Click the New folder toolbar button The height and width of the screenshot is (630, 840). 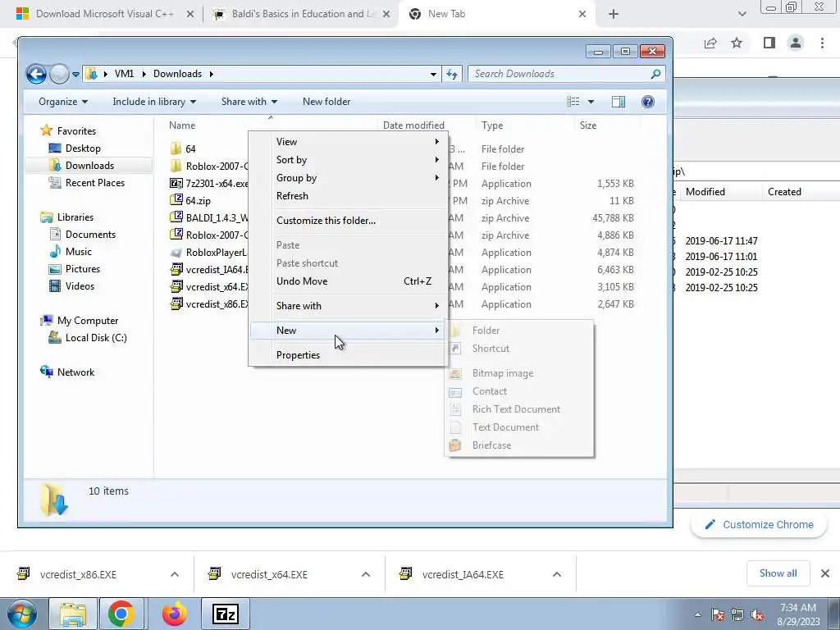point(326,102)
